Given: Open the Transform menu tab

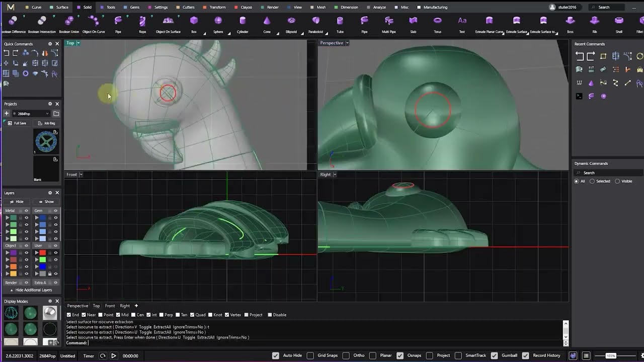Looking at the screenshot, I should (x=214, y=7).
